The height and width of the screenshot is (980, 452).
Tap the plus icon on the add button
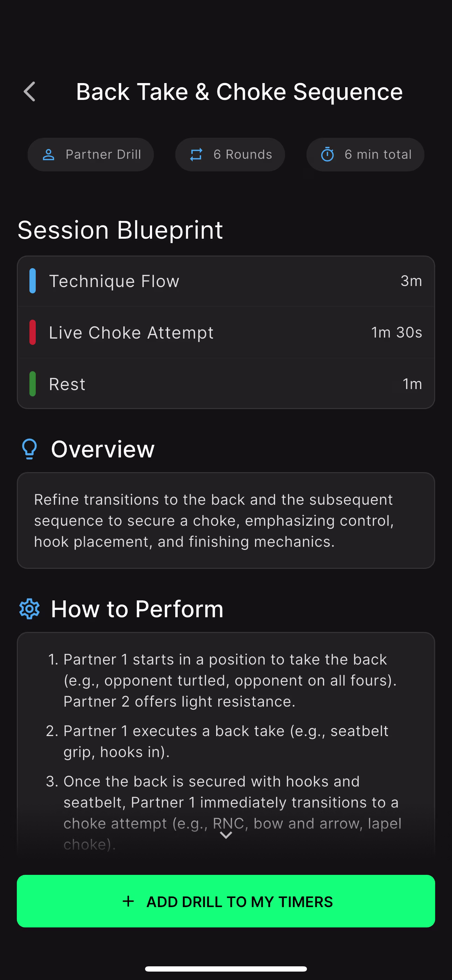coord(128,901)
